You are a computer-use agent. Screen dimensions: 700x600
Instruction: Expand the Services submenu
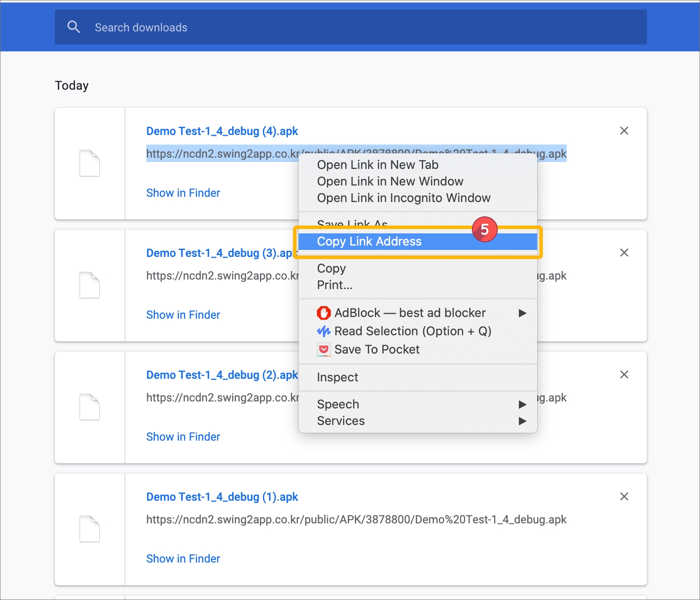522,421
